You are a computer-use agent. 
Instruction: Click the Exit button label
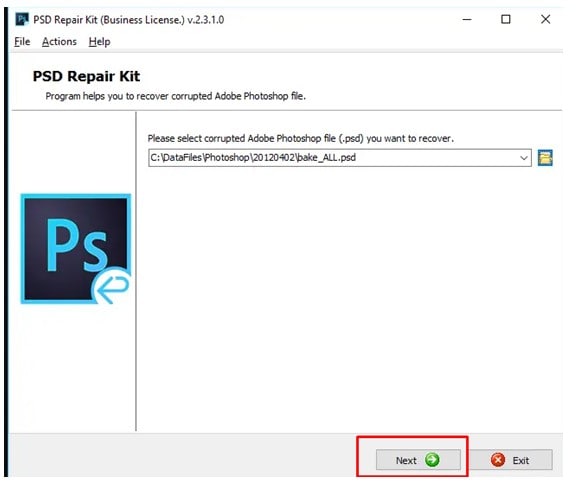(521, 460)
